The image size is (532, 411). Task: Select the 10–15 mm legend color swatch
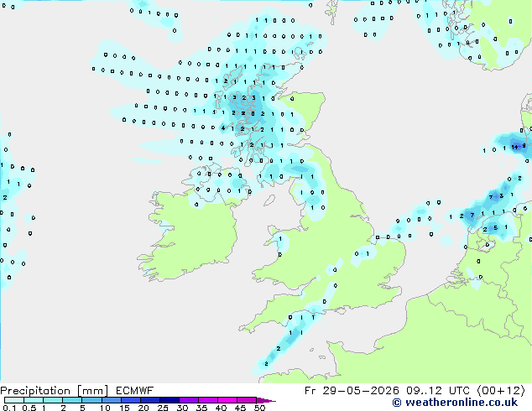point(111,400)
